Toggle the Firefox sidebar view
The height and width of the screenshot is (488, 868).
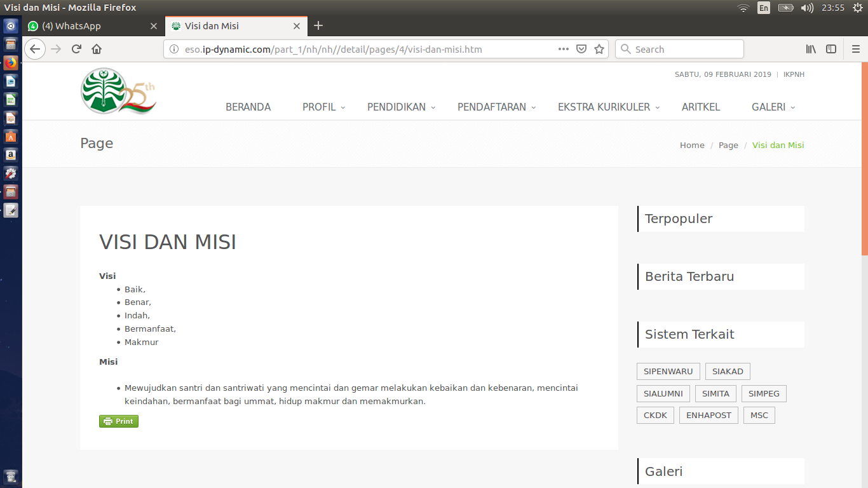point(831,49)
